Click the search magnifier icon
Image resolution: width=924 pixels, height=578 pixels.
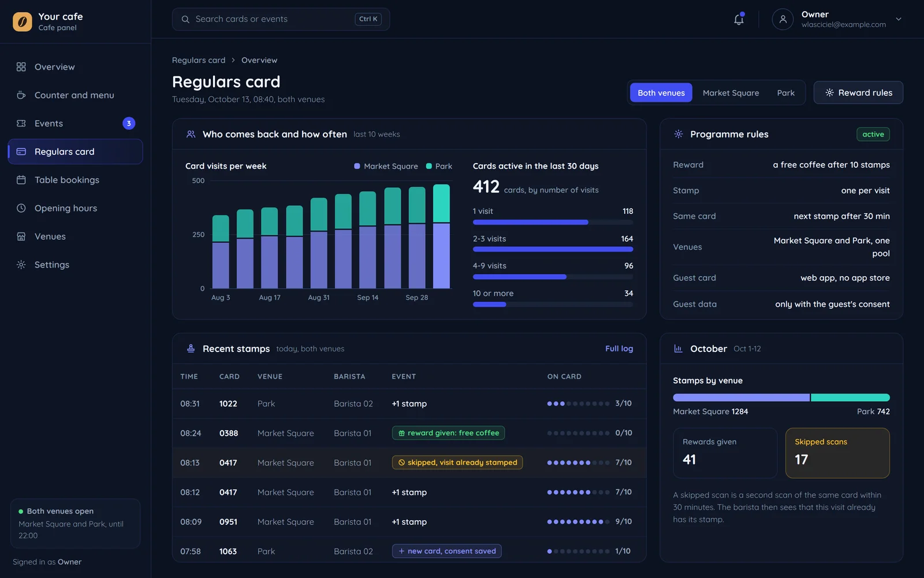coord(185,19)
